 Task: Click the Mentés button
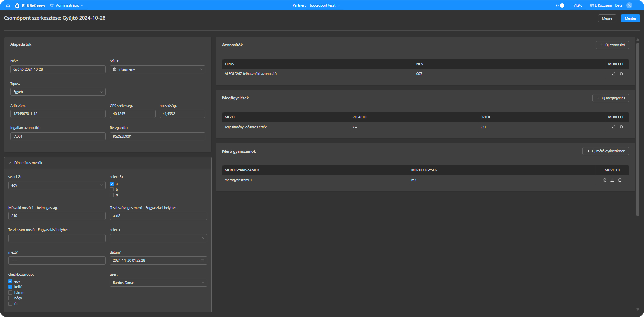[630, 18]
